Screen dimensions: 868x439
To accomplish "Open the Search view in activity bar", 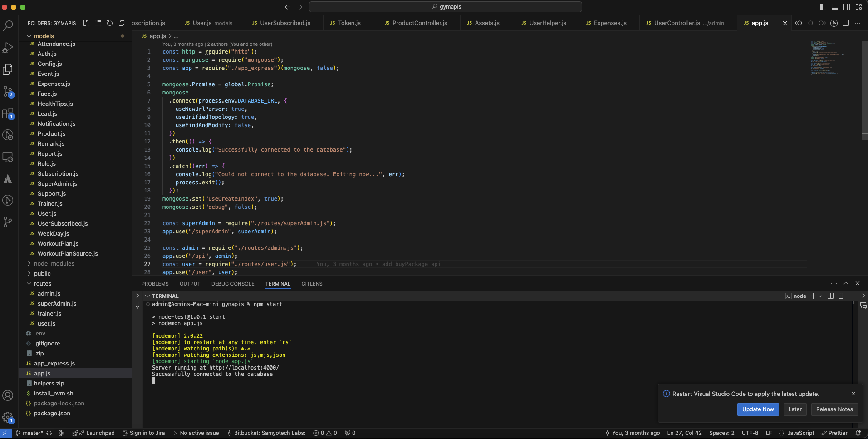I will (8, 25).
